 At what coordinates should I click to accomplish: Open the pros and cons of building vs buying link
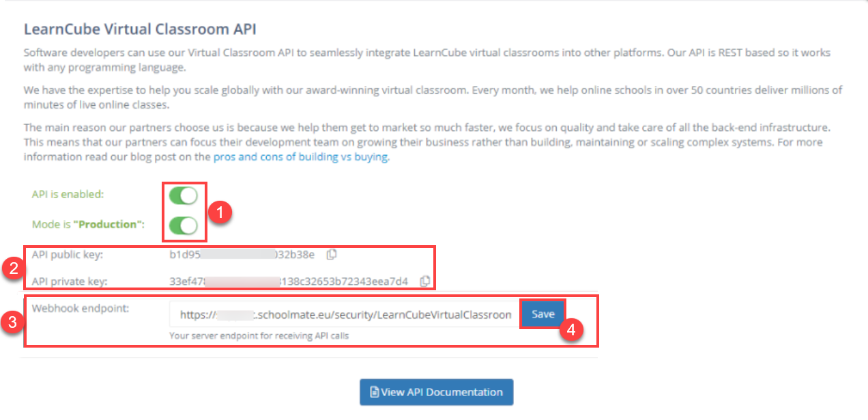(x=300, y=156)
